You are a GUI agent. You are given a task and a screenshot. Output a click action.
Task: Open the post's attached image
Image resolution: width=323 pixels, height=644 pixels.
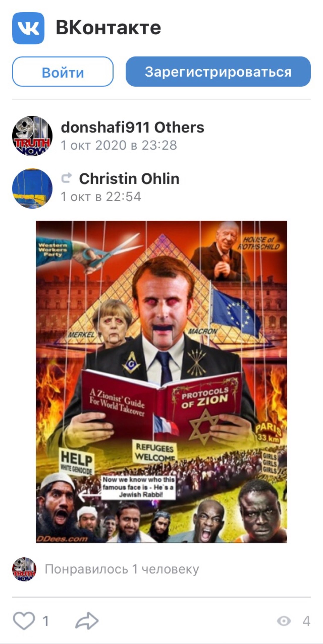(x=161, y=382)
